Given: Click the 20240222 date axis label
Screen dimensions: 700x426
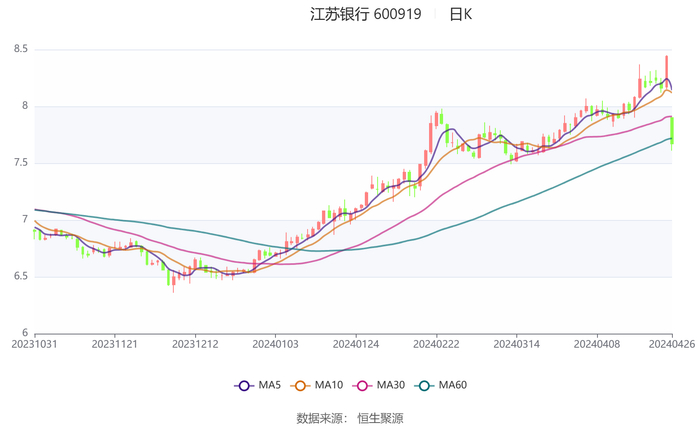Looking at the screenshot, I should [436, 344].
